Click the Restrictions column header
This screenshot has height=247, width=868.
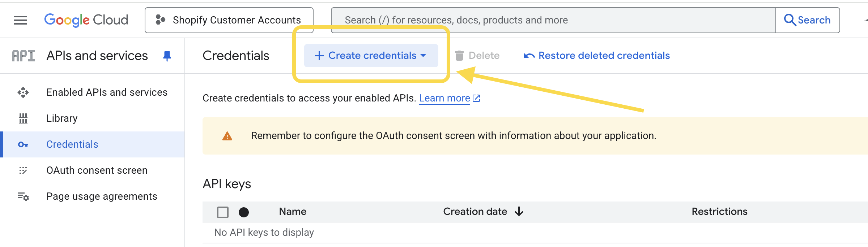coord(719,212)
